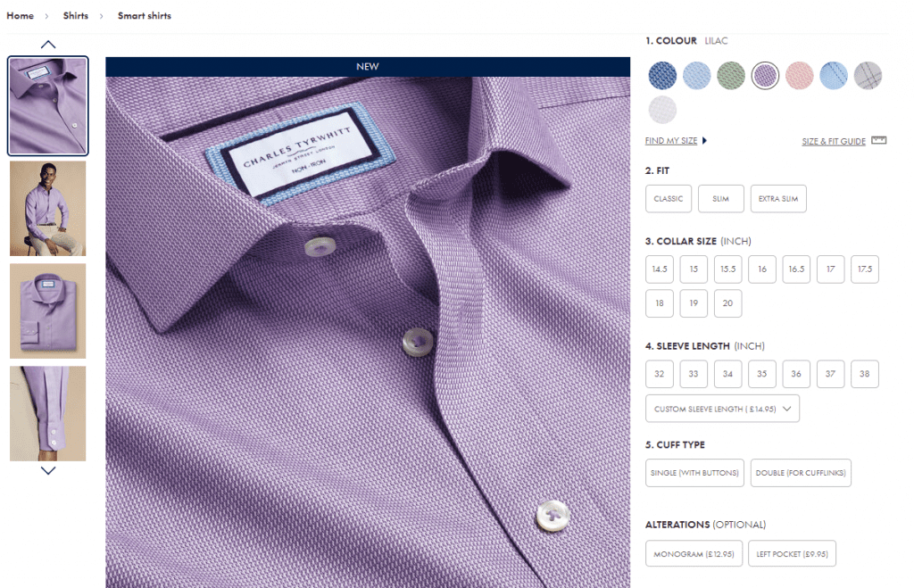The image size is (914, 588).
Task: Select collar size 20
Action: pyautogui.click(x=727, y=303)
